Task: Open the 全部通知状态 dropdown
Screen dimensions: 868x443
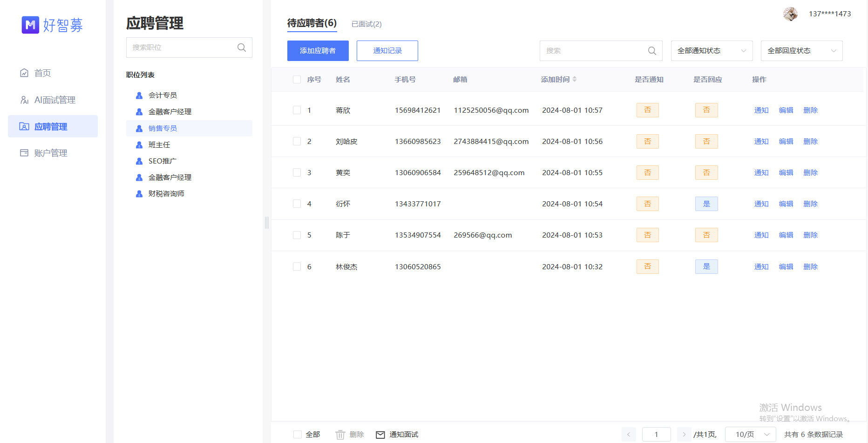Action: pyautogui.click(x=712, y=50)
